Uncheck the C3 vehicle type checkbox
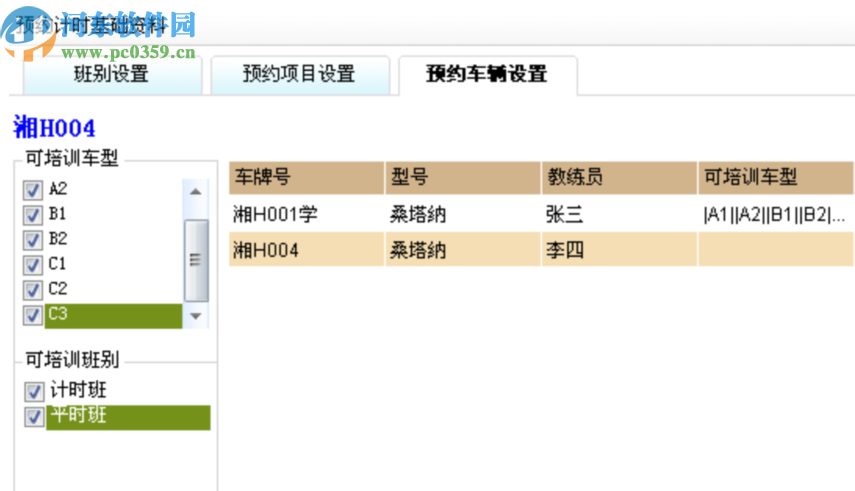 coord(33,315)
